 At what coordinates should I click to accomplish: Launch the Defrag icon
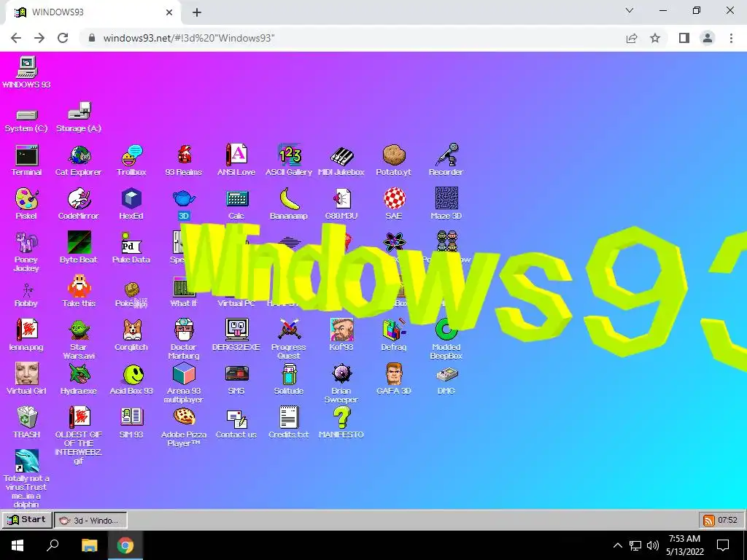[394, 330]
